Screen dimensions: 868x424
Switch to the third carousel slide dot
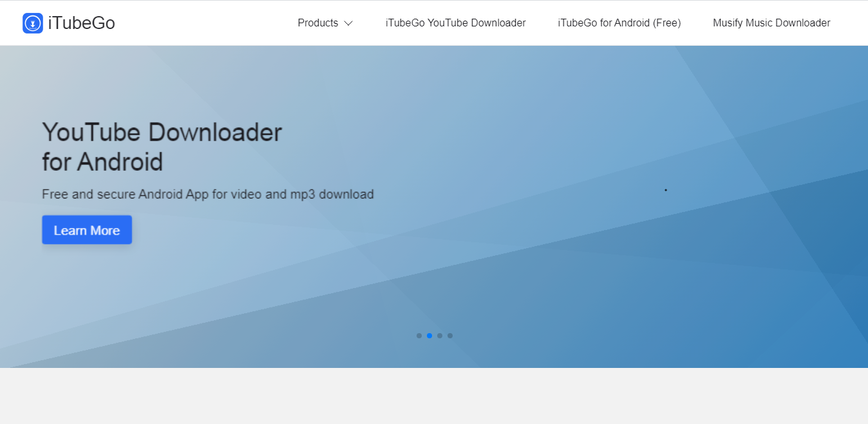click(x=440, y=336)
